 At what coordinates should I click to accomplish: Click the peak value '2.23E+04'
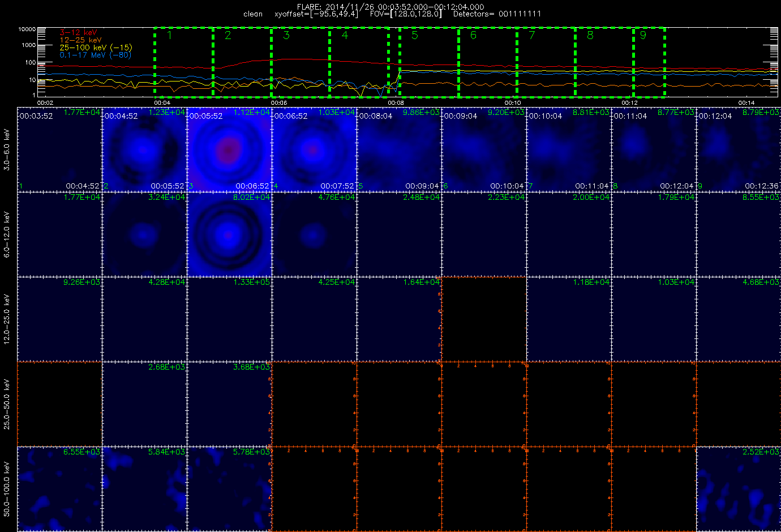[x=506, y=198]
